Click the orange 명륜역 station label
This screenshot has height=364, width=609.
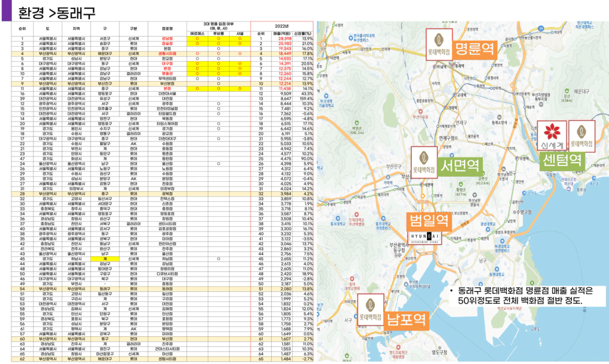474,49
